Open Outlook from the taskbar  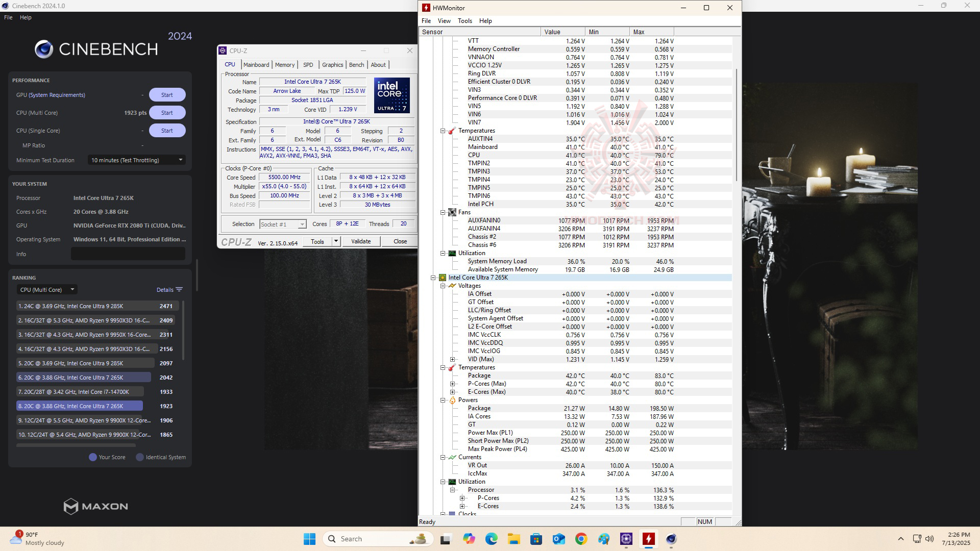[558, 539]
